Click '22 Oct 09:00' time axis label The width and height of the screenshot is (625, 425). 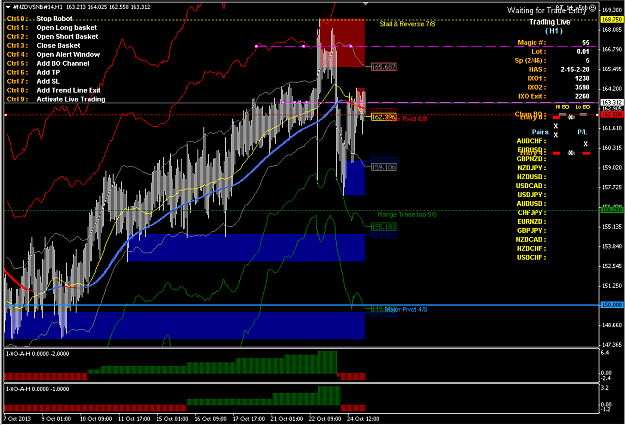(x=324, y=419)
